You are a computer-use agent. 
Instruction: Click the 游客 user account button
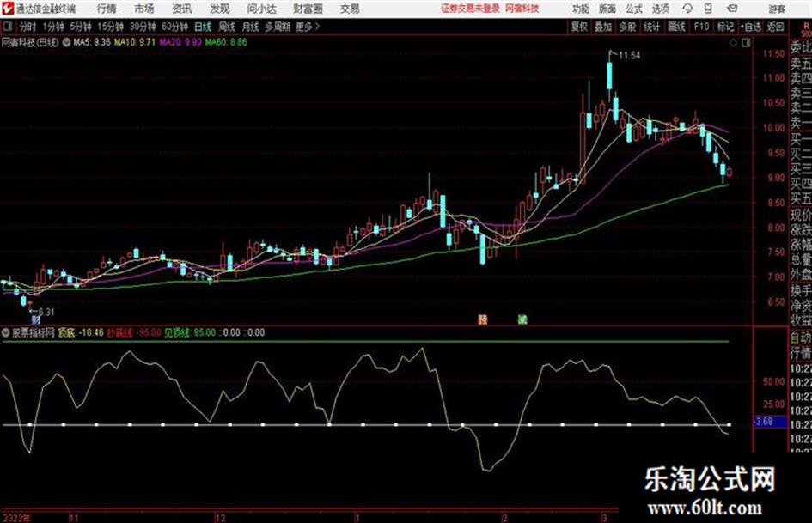[x=777, y=9]
